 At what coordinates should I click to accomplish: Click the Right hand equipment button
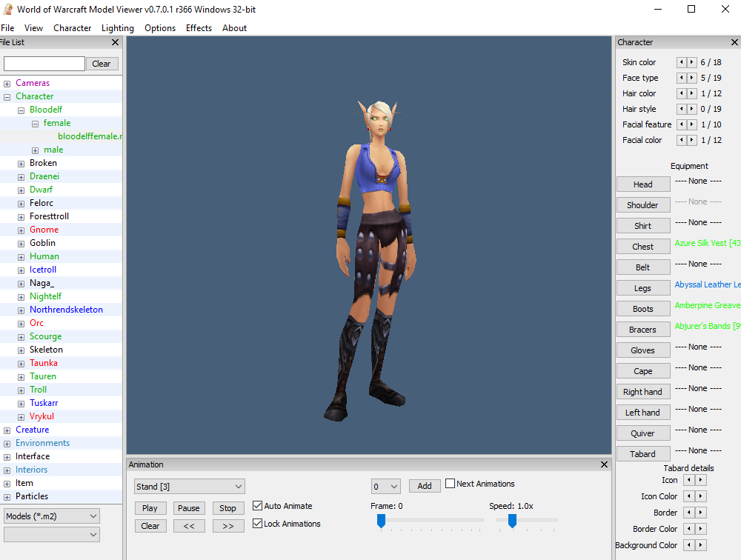point(643,392)
